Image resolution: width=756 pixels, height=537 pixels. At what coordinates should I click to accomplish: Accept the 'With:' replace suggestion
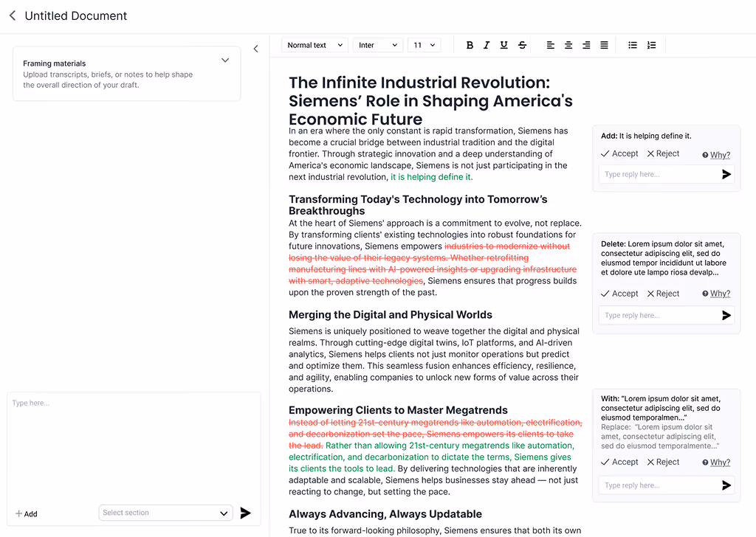(619, 462)
